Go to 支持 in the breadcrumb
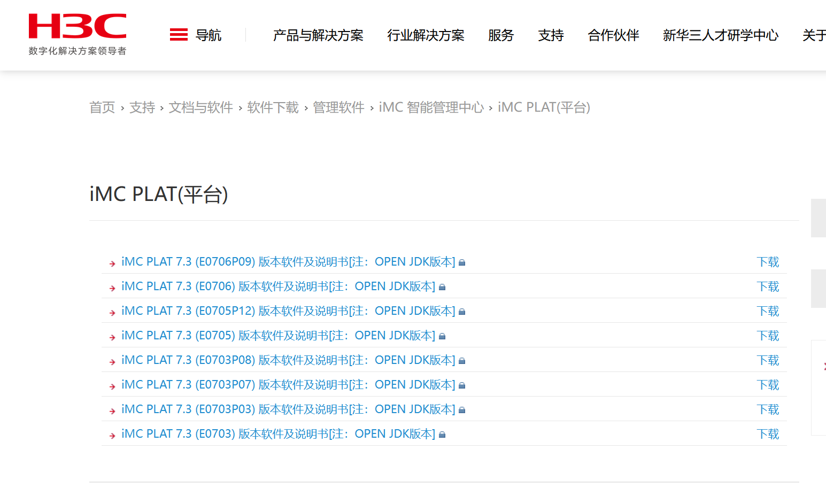Viewport: 826px width, 504px height. pos(142,107)
